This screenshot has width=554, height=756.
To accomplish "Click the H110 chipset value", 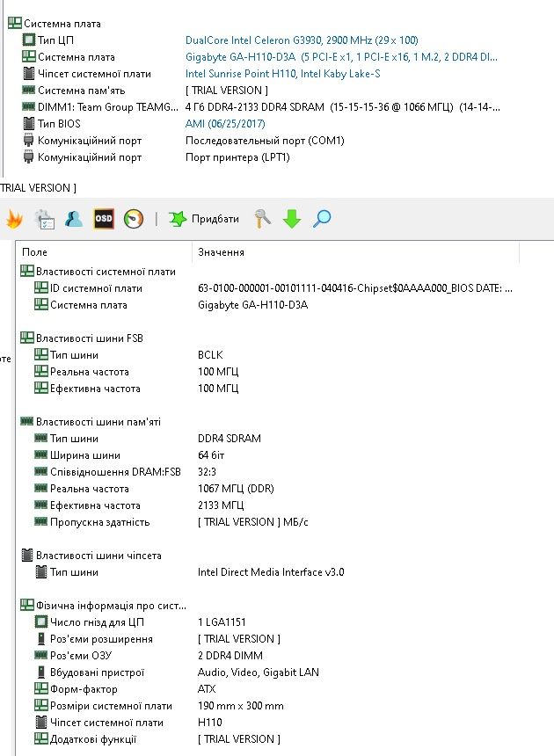I will click(210, 723).
